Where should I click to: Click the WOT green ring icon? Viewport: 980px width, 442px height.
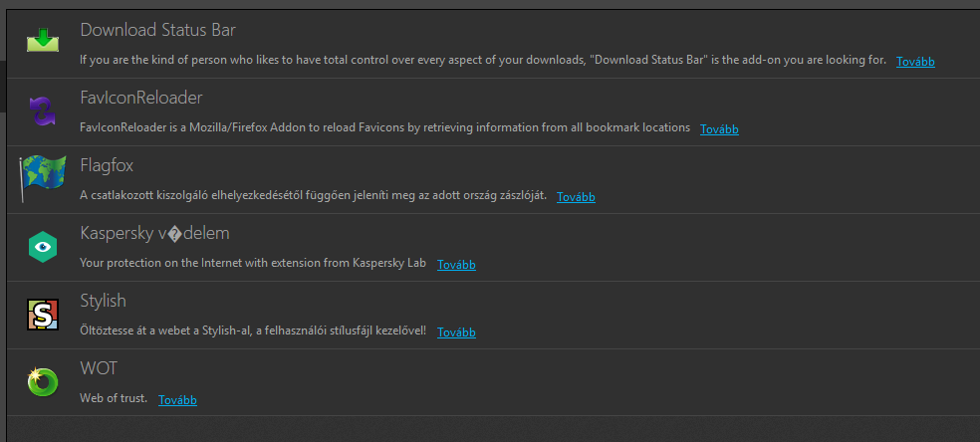43,381
